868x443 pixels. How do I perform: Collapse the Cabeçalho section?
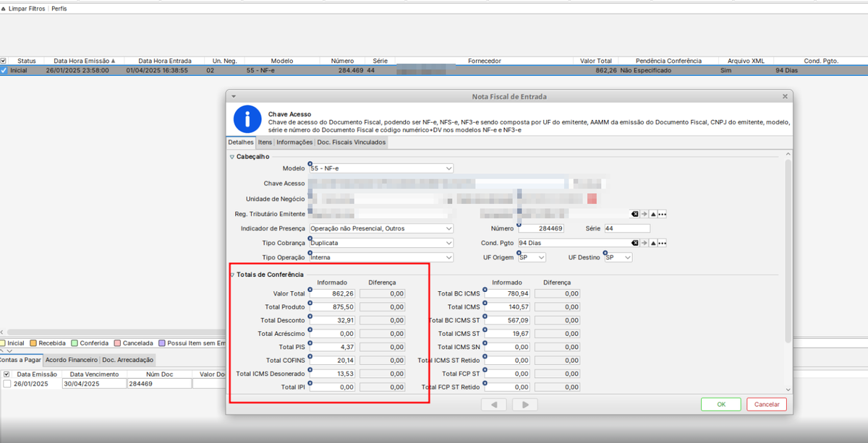(232, 157)
